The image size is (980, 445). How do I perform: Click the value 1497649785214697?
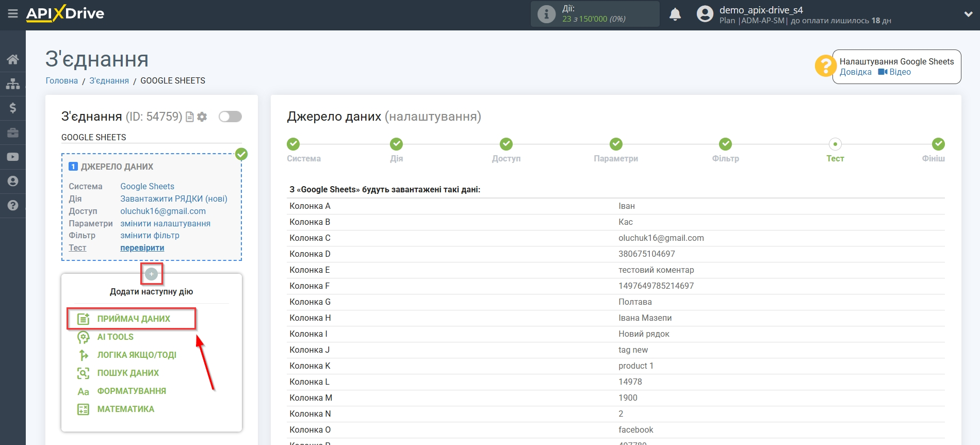click(x=656, y=286)
